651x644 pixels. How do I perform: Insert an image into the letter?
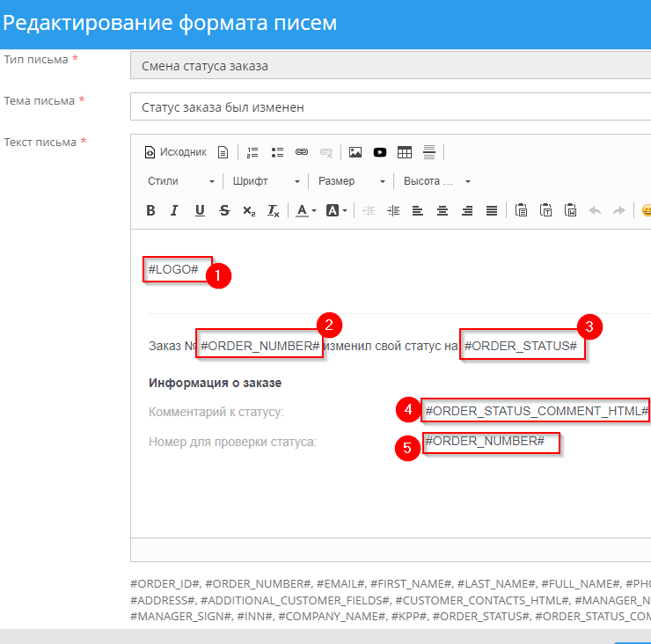355,152
